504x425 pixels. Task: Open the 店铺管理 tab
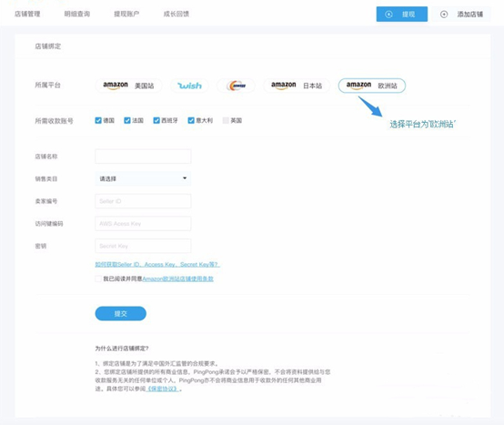click(x=27, y=14)
